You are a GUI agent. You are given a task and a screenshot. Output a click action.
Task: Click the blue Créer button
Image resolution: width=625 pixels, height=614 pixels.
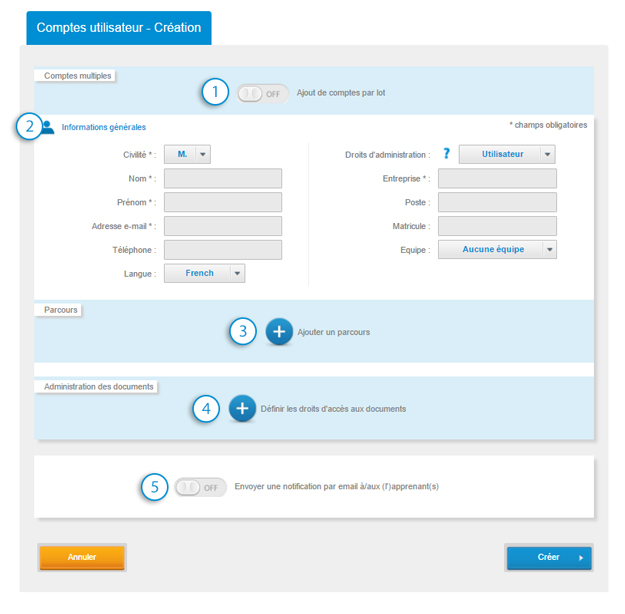tap(549, 557)
